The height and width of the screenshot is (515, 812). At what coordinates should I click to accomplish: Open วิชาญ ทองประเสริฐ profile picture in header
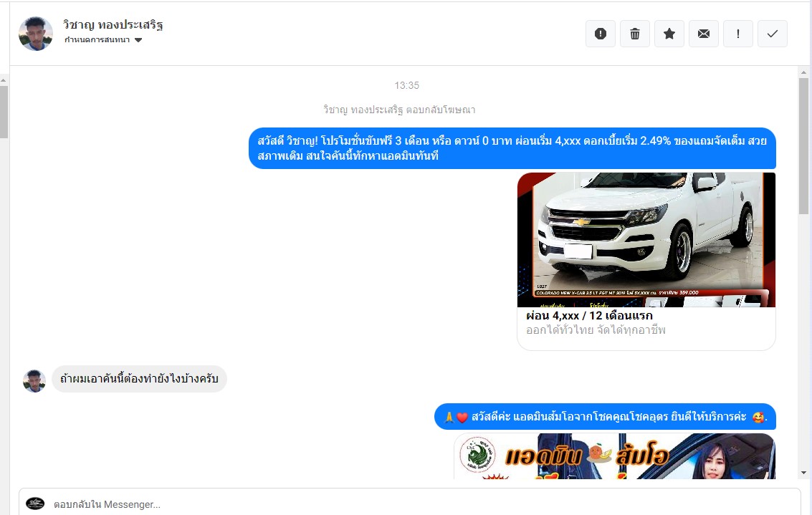click(x=36, y=34)
